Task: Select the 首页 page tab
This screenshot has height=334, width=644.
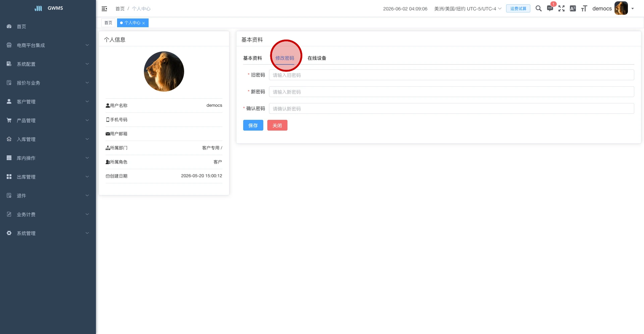Action: click(108, 23)
